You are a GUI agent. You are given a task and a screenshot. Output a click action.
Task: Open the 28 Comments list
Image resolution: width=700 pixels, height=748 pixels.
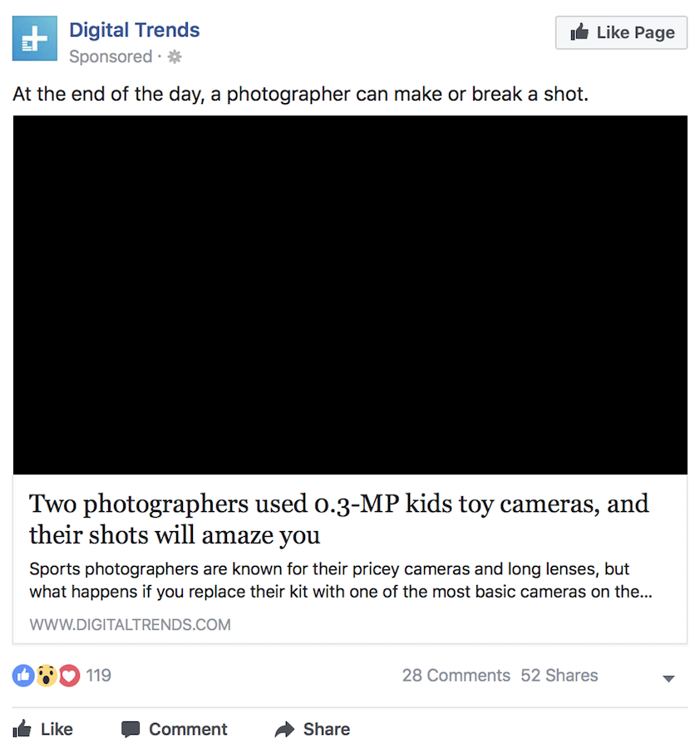[456, 676]
